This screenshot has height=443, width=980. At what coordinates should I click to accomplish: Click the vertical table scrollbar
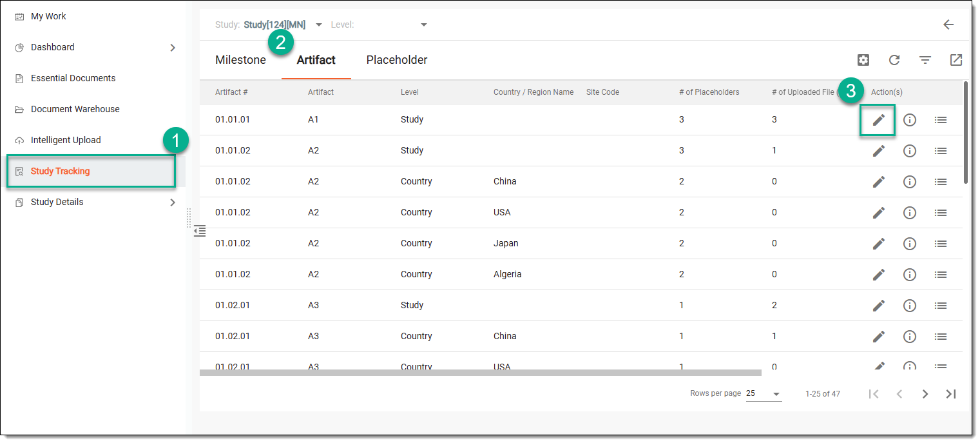click(x=965, y=132)
